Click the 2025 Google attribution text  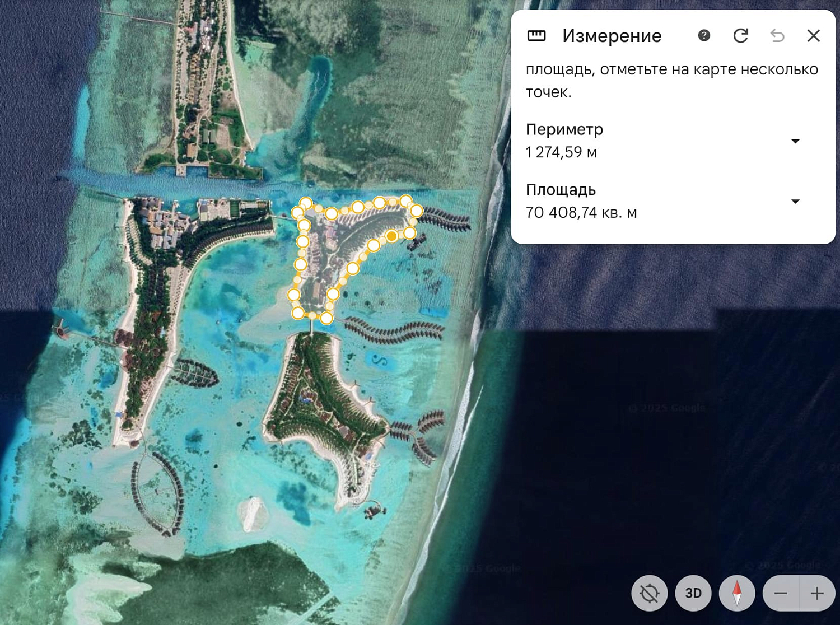click(x=666, y=407)
